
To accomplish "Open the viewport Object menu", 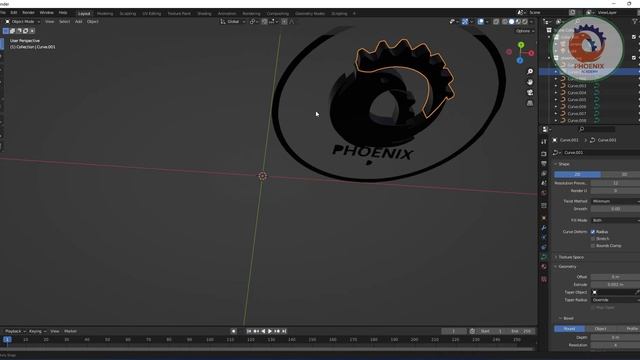I will pyautogui.click(x=93, y=22).
